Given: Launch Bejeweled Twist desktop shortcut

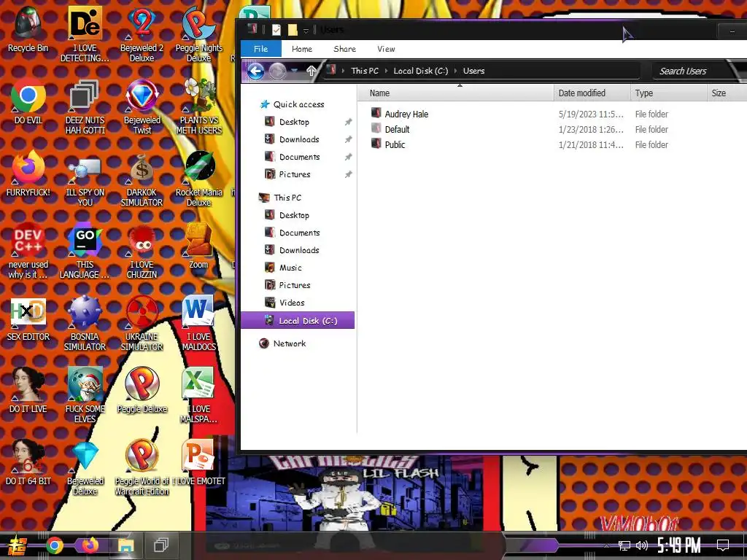Looking at the screenshot, I should (x=142, y=106).
